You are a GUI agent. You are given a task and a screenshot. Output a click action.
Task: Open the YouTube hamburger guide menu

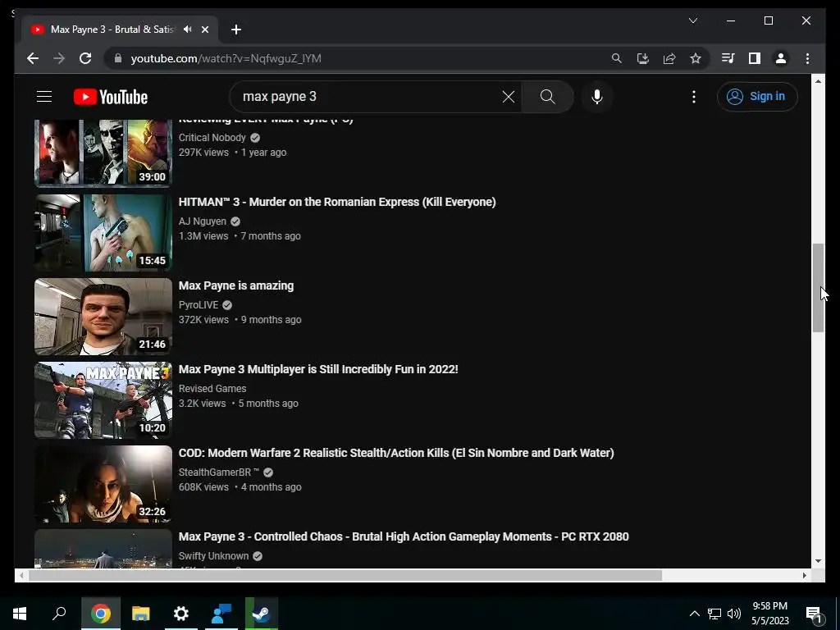click(44, 97)
